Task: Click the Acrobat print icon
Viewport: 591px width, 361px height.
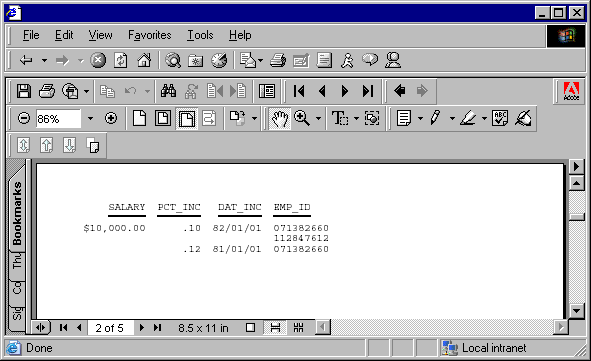Action: pos(47,91)
